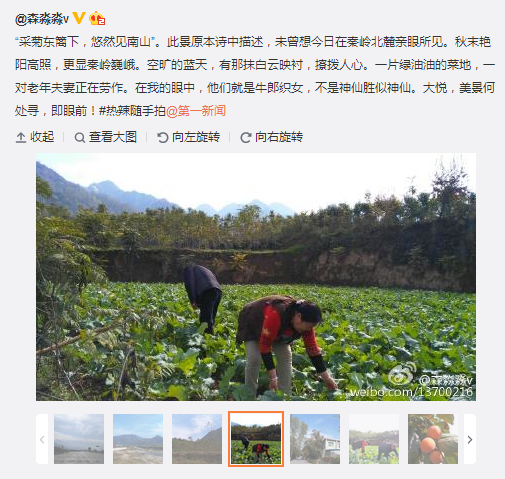Click the 向左旋转 text button
The image size is (505, 479).
[196, 137]
